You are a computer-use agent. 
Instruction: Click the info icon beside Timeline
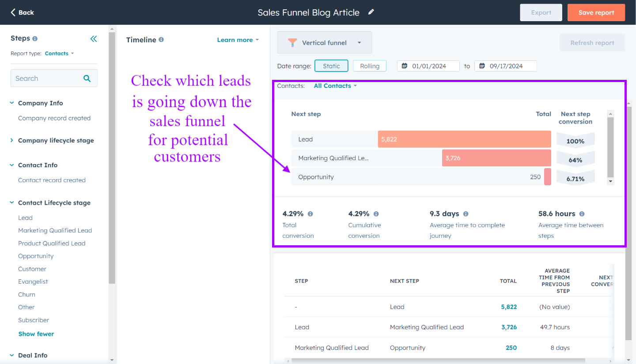[x=162, y=39]
